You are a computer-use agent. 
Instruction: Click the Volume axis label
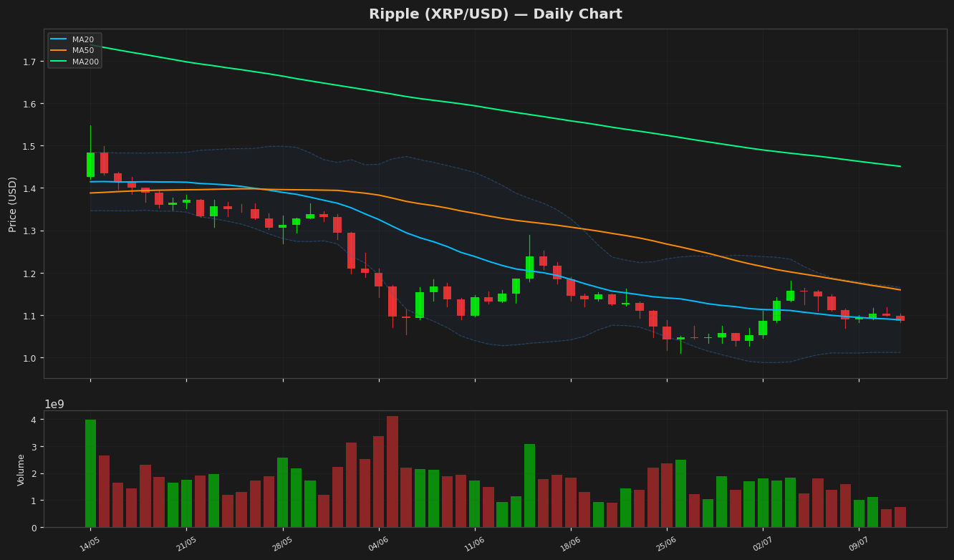coord(21,470)
